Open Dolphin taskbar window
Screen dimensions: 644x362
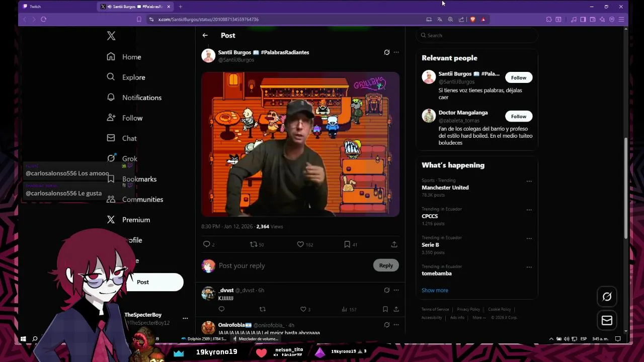(x=204, y=339)
